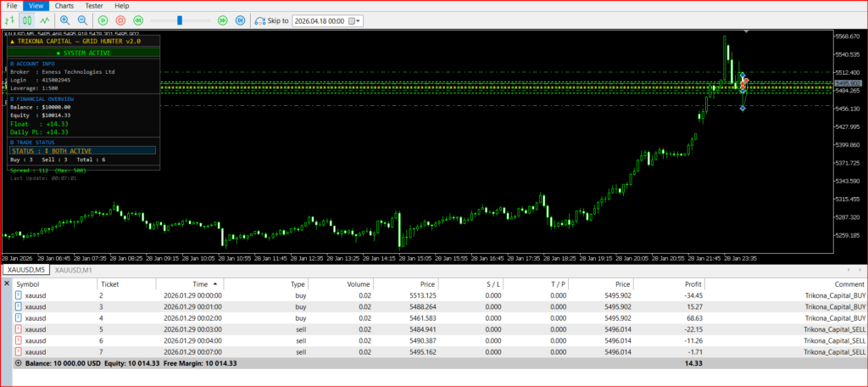Viewport: 868px width, 387px height.
Task: Click total profit 14.33 in summary row
Action: point(693,363)
